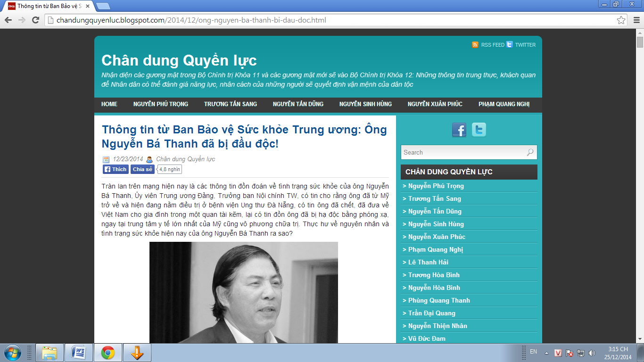Click the Windows Start orb

[x=12, y=352]
